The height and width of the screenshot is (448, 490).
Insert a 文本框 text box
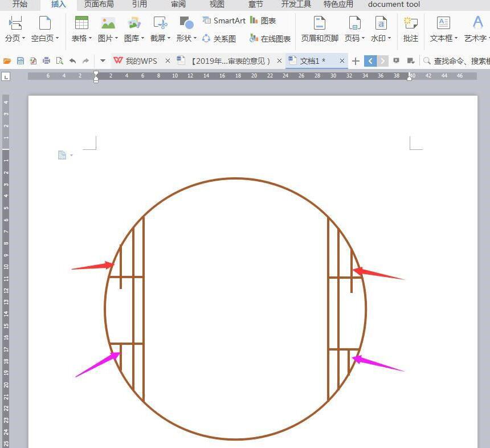tap(443, 29)
